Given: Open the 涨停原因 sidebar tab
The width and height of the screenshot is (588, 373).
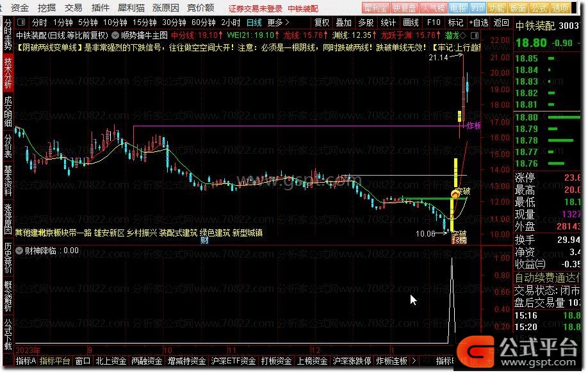Looking at the screenshot, I should point(8,219).
